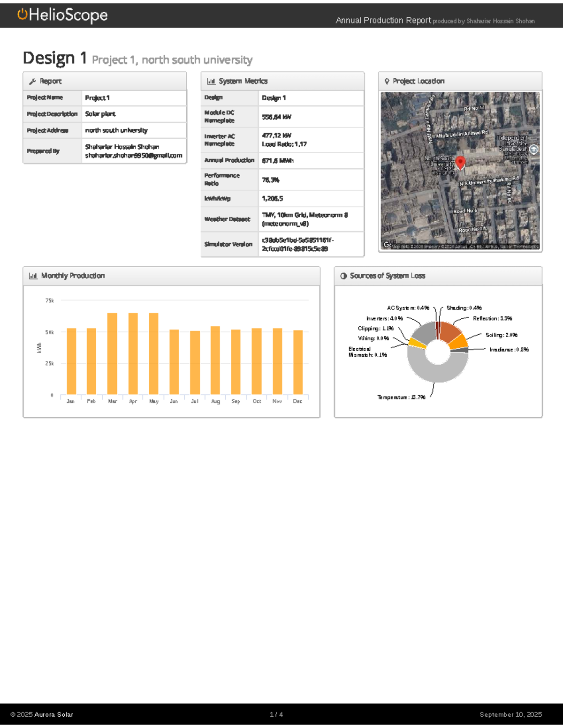Click the HelioScope power logo icon
Image resolution: width=563 pixels, height=728 pixels.
coord(22,15)
